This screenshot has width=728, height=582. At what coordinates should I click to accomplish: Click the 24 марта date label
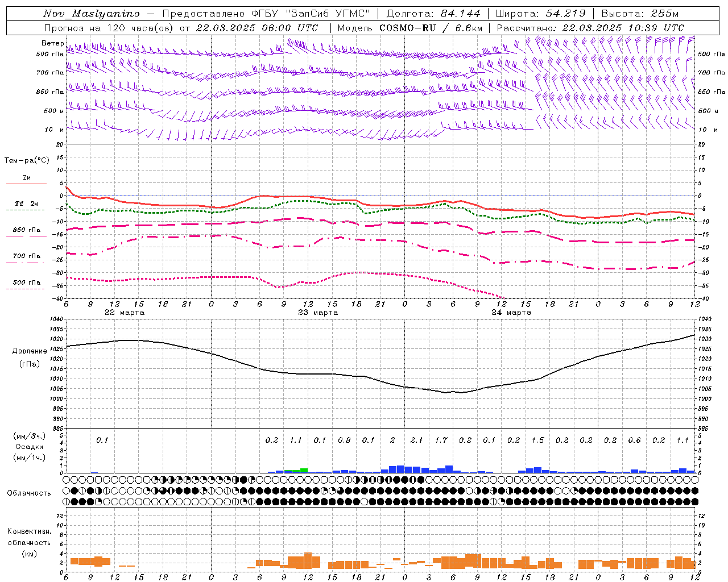tap(511, 313)
